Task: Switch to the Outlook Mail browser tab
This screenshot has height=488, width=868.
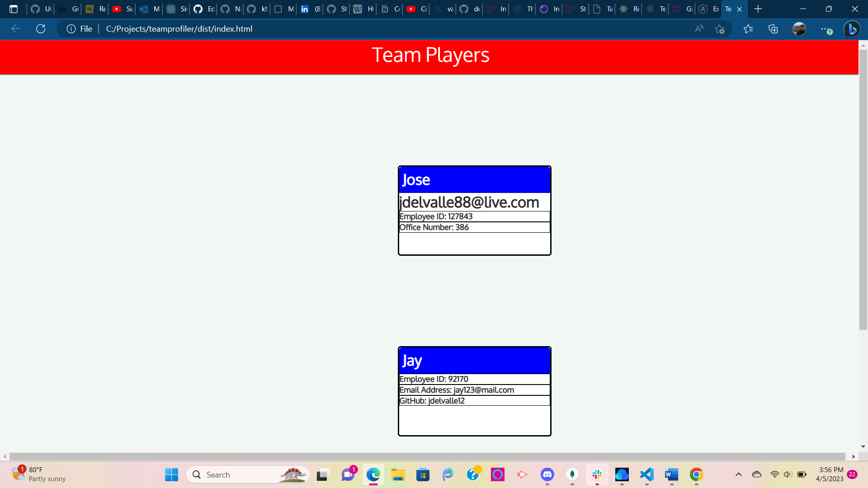Action: 149,9
